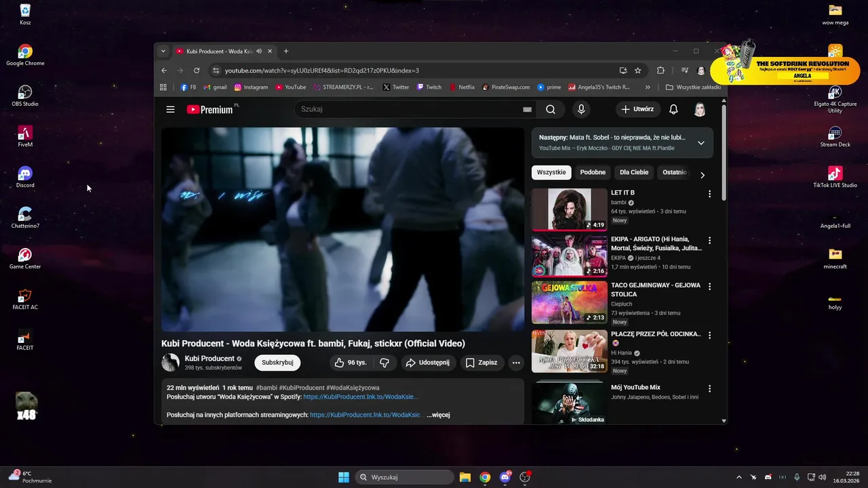Go to YouTube Premium home logo

pyautogui.click(x=212, y=109)
